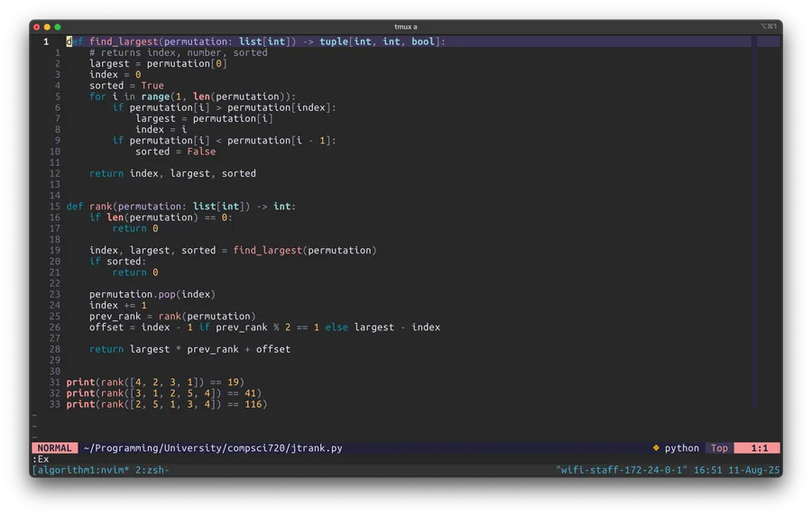Minimize the terminal with yellow button
812x516 pixels.
click(x=47, y=27)
